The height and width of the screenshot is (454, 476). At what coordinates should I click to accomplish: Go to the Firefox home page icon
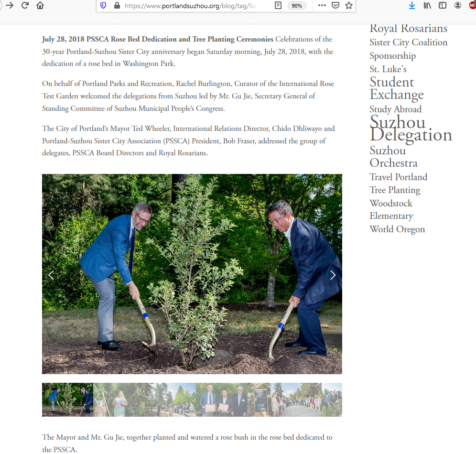pyautogui.click(x=40, y=5)
